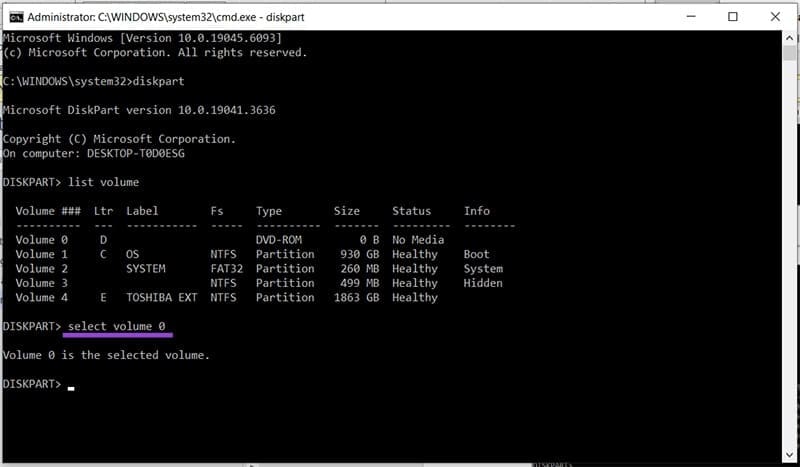The image size is (800, 467).
Task: Click the '499 MB' size value
Action: 360,283
